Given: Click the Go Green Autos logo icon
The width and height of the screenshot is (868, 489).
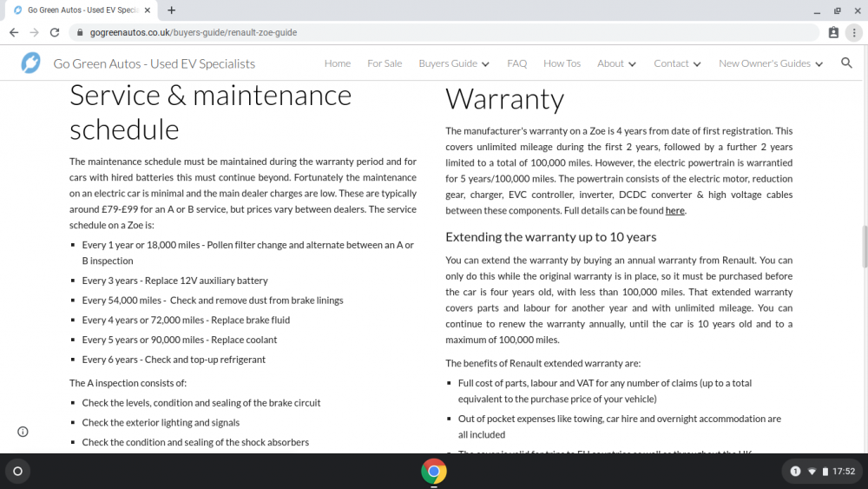Looking at the screenshot, I should pos(30,63).
